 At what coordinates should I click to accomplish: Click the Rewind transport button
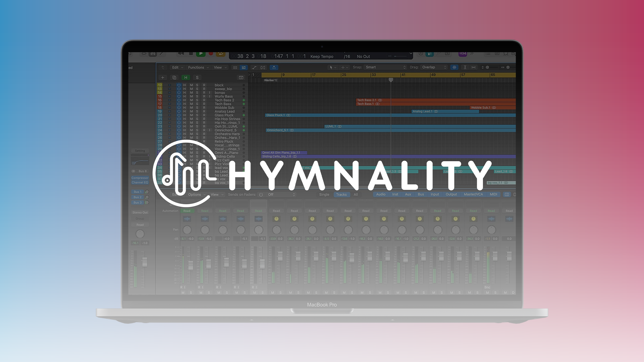(x=181, y=53)
